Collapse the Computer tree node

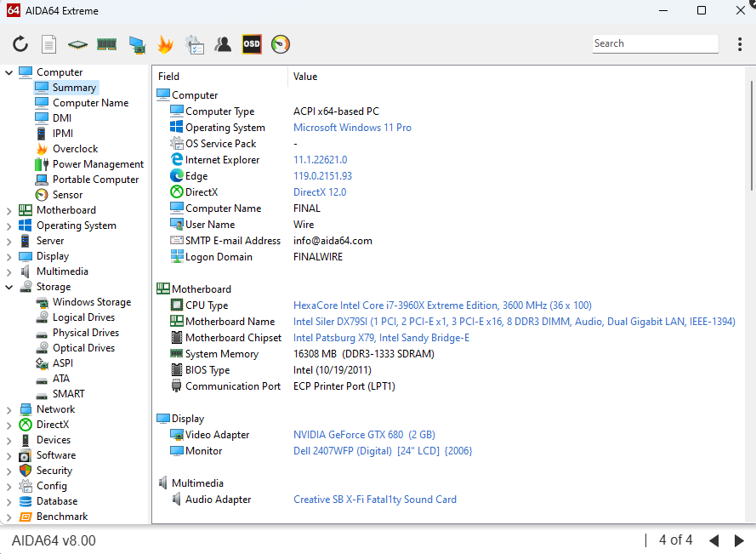[x=9, y=72]
